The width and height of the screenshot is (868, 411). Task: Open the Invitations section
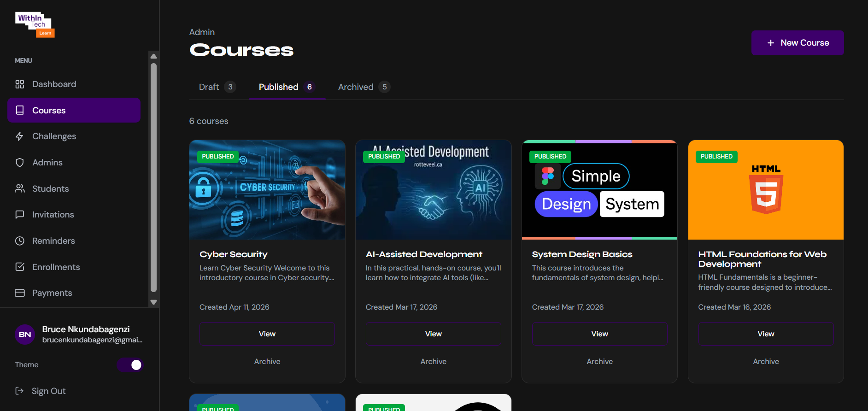click(74, 215)
